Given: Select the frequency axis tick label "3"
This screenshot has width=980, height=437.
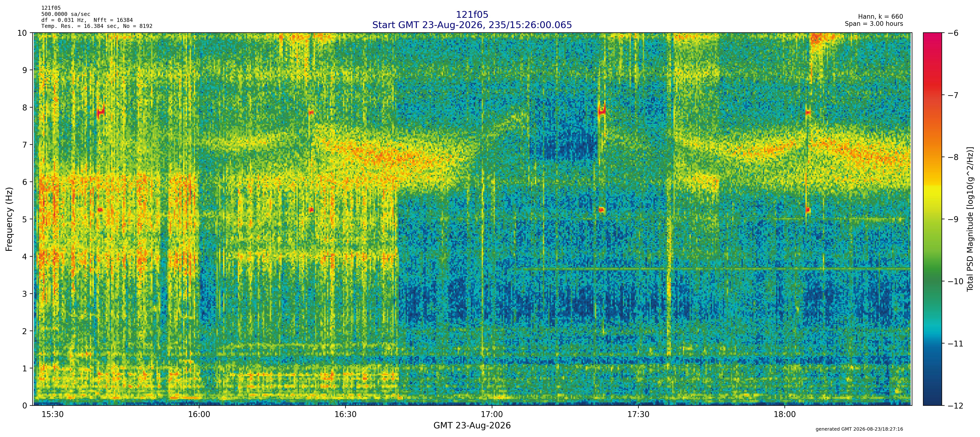Looking at the screenshot, I should point(25,294).
